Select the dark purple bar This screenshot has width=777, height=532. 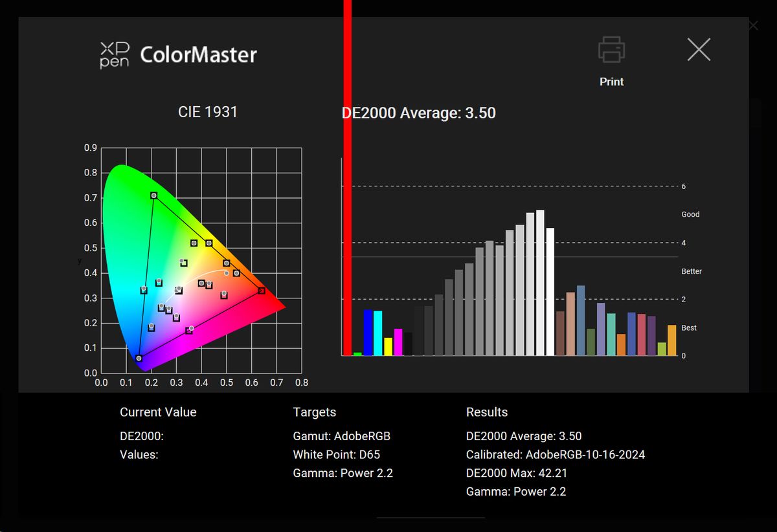pyautogui.click(x=651, y=336)
